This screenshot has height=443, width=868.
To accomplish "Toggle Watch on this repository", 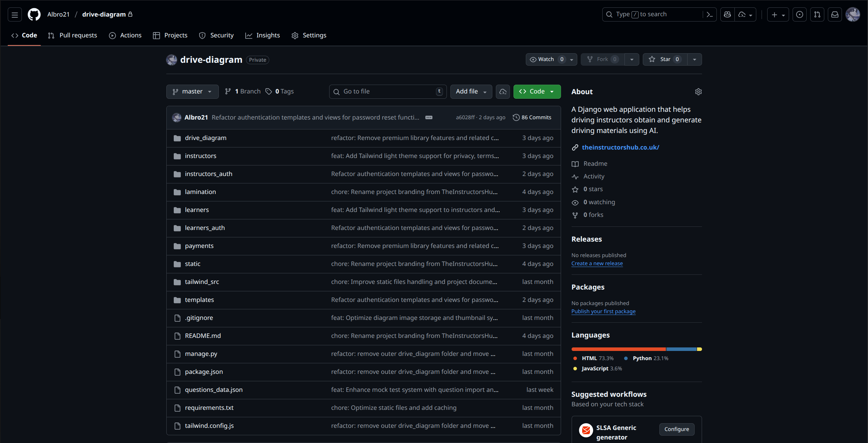I will pos(546,59).
